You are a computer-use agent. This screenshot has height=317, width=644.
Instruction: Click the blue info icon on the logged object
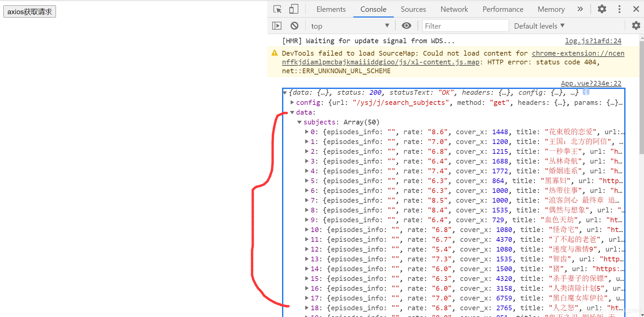[586, 92]
